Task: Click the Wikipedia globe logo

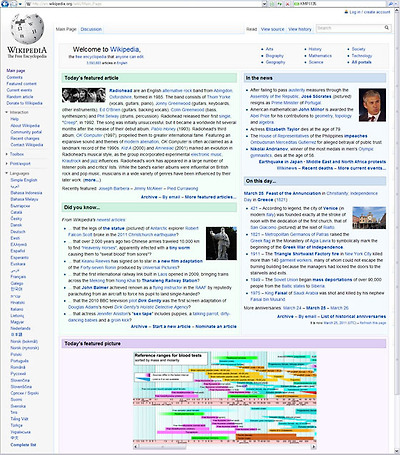Action: point(27,29)
